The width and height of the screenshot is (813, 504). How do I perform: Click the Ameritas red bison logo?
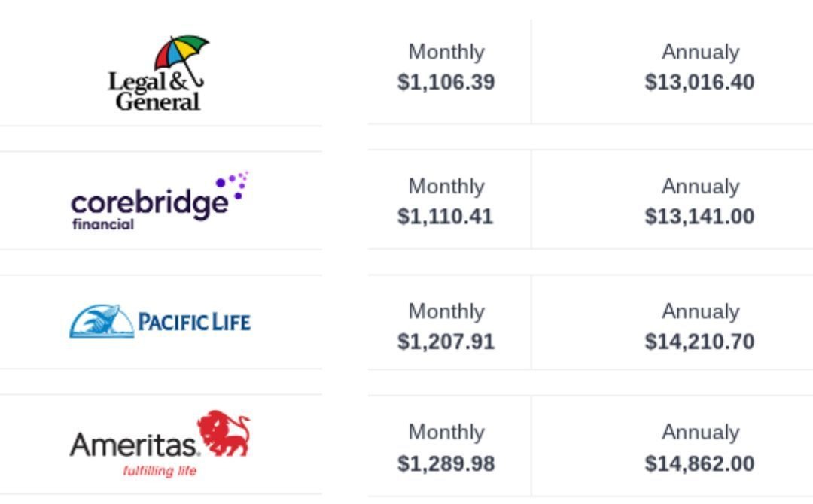(x=224, y=433)
